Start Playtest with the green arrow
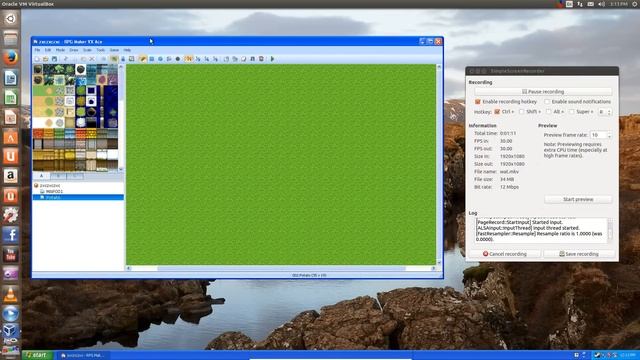This screenshot has height=360, width=640. [x=272, y=59]
